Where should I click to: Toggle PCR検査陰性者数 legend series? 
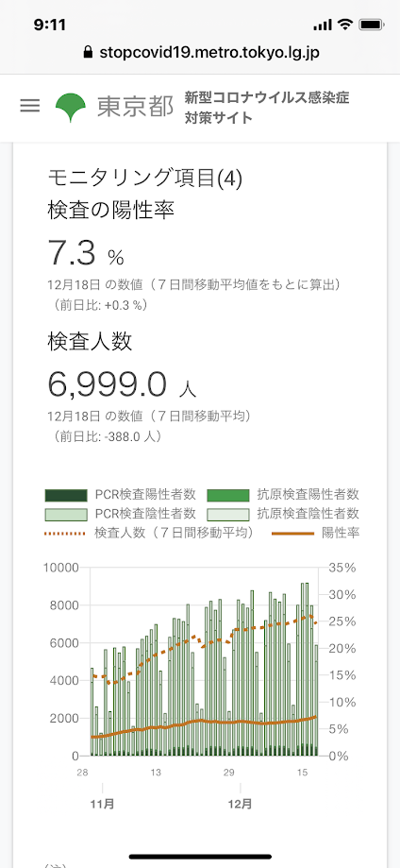pos(66,514)
